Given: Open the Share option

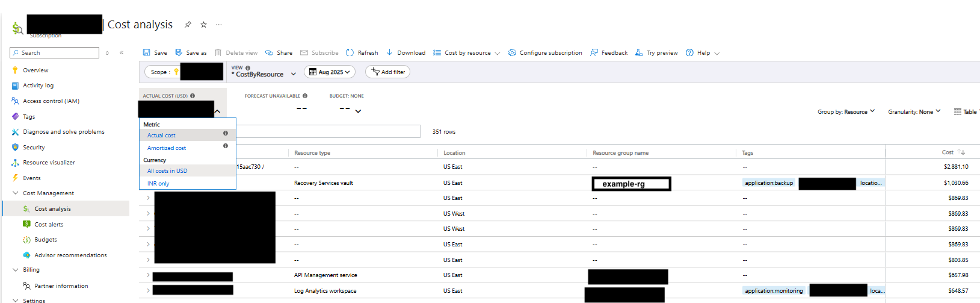Looking at the screenshot, I should point(279,53).
